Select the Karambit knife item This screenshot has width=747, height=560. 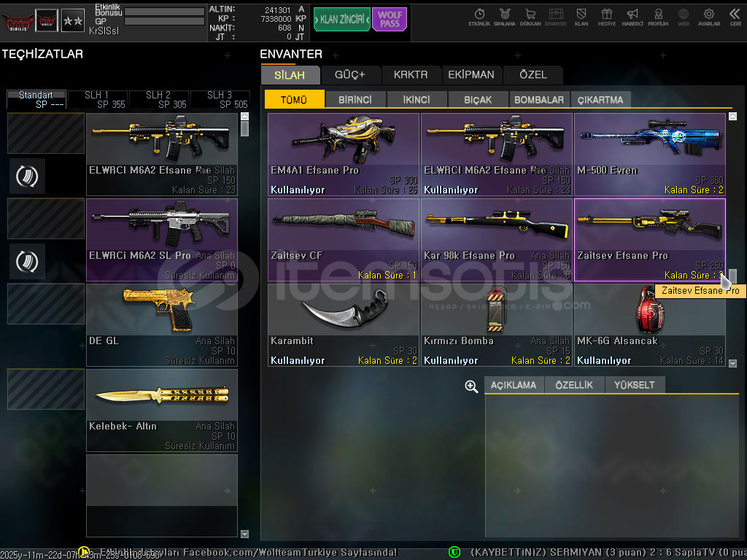point(344,325)
